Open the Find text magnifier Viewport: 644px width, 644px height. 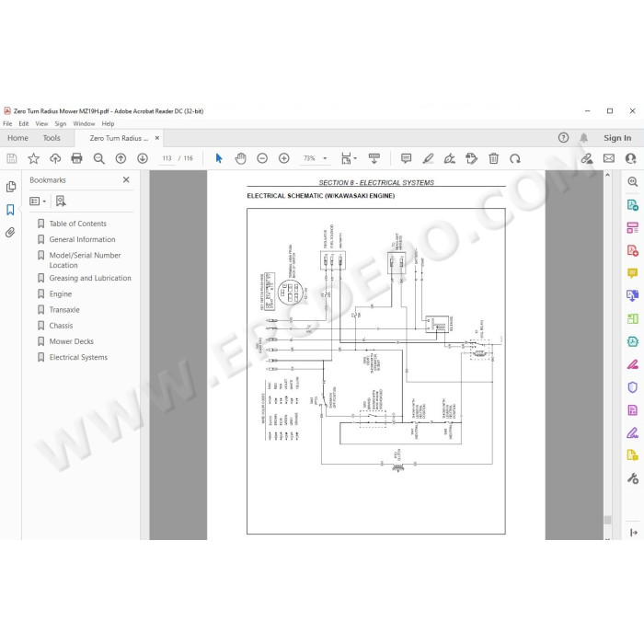[99, 158]
